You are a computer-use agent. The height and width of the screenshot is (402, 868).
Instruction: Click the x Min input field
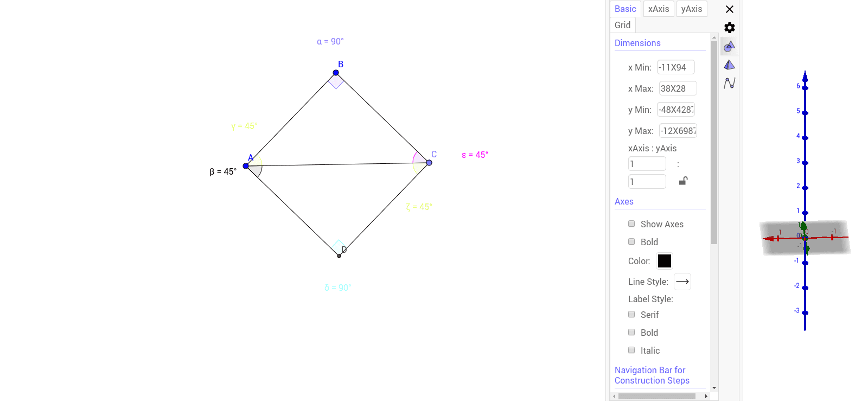pos(676,67)
